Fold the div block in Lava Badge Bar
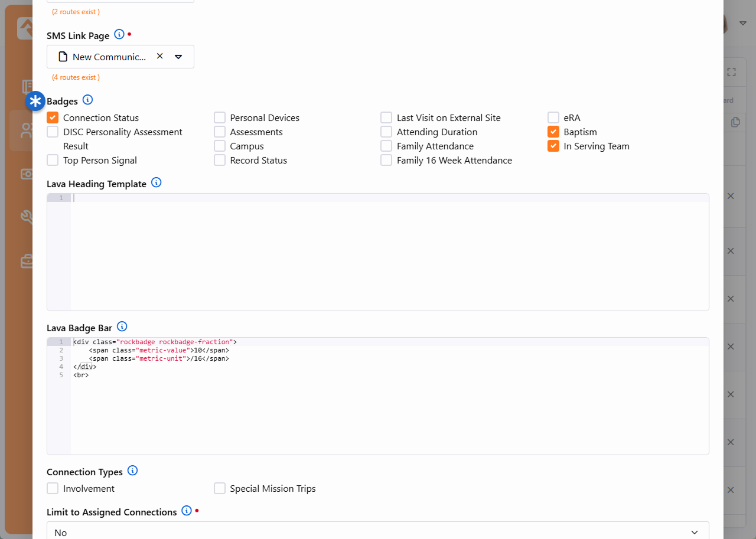 [x=67, y=342]
